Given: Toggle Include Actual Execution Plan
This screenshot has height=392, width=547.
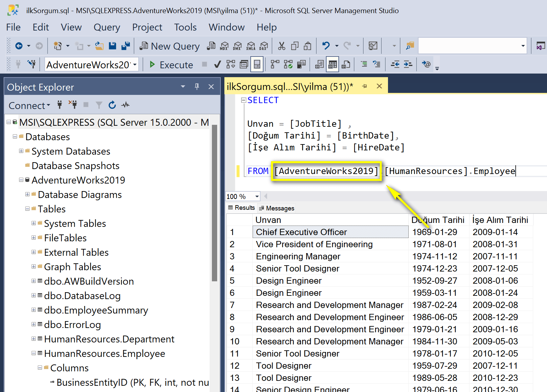Looking at the screenshot, I should [275, 64].
